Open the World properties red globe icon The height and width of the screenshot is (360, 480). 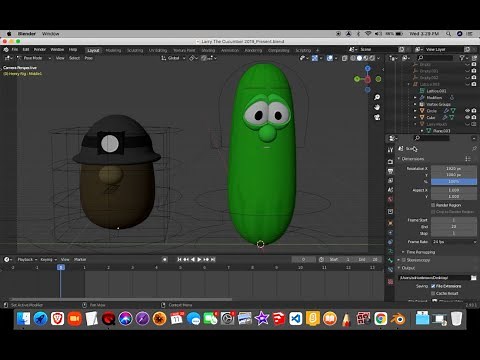click(390, 199)
